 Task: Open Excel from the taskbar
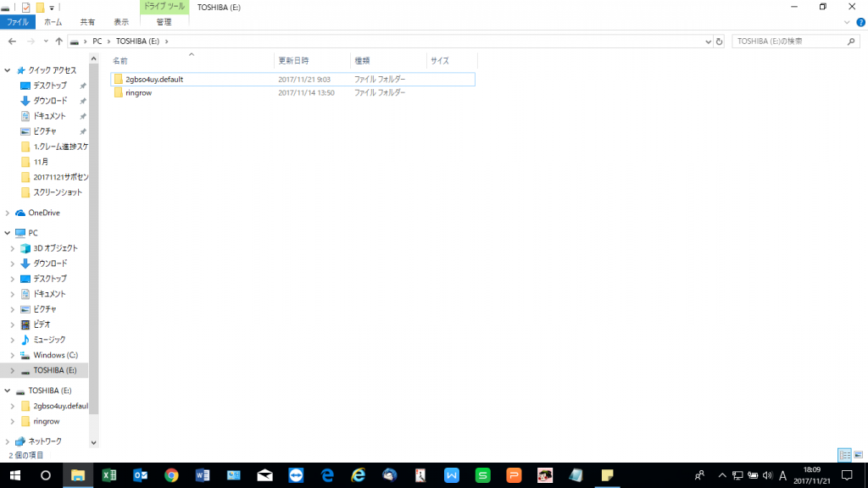[108, 475]
